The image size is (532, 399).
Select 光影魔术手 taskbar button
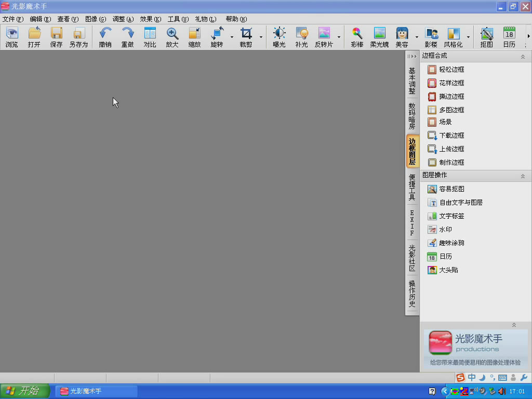click(97, 391)
